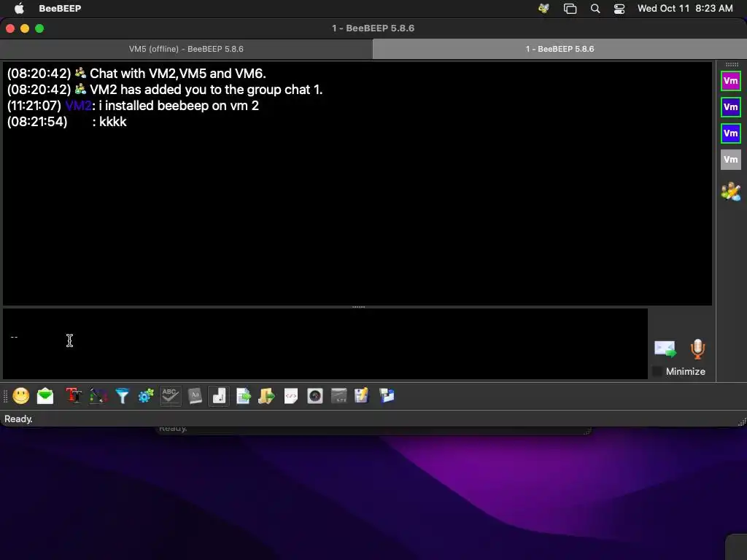Click the screen mirroring menu bar icon
The image size is (747, 560).
tap(570, 8)
